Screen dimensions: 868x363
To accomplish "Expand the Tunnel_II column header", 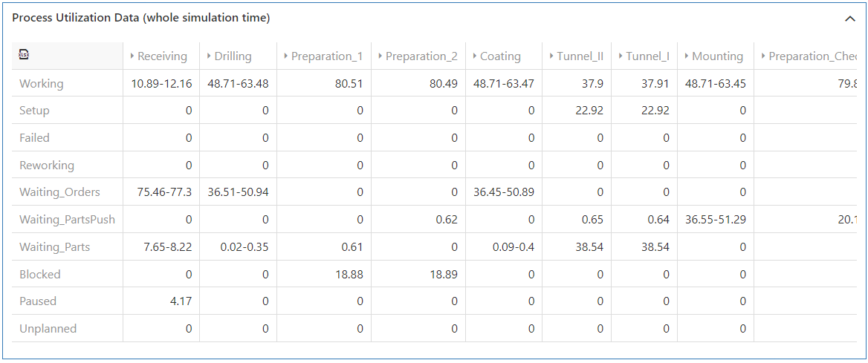I will [551, 56].
